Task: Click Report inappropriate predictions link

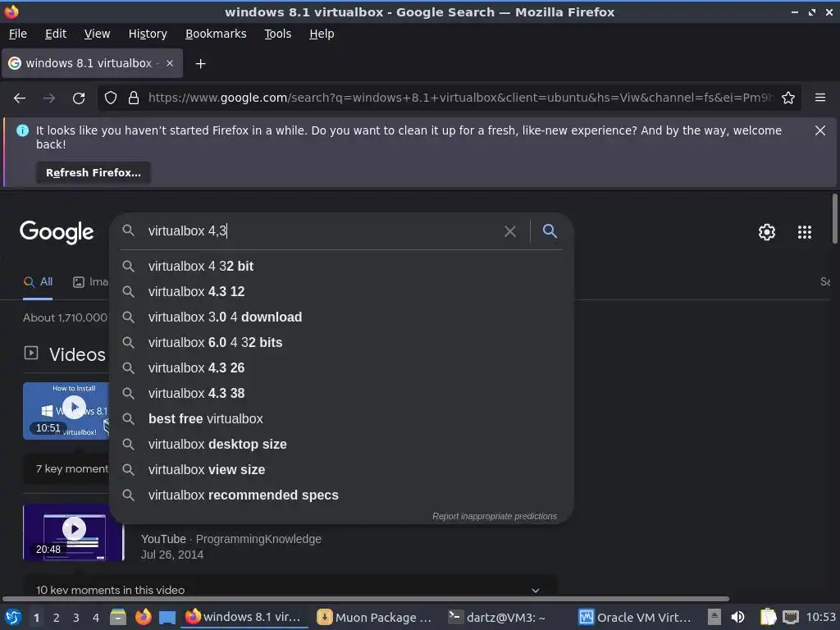Action: 495,517
